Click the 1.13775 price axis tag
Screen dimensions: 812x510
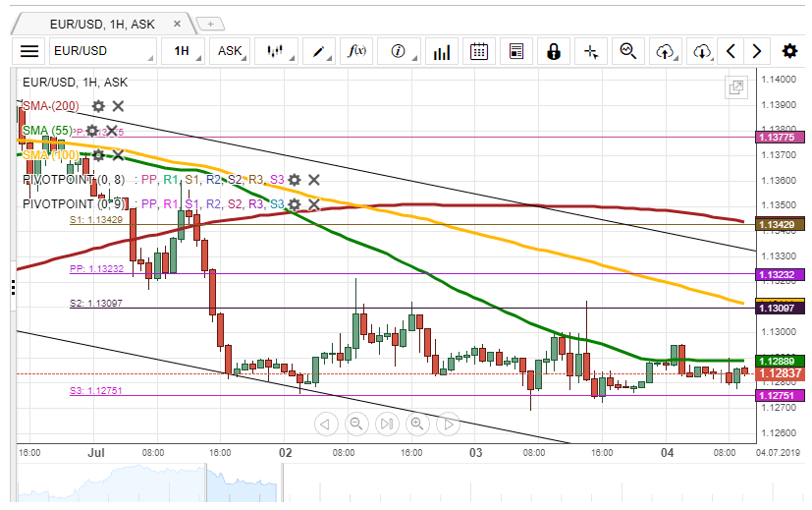[x=781, y=138]
